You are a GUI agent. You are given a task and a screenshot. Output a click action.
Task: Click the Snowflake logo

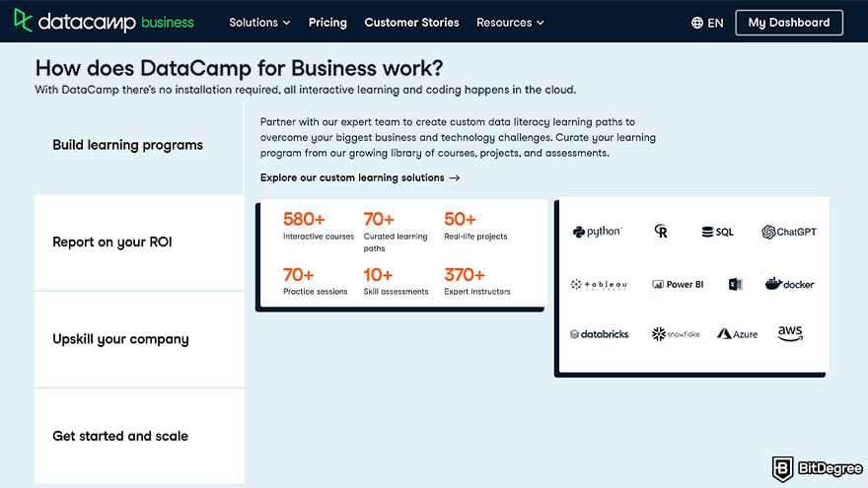pyautogui.click(x=676, y=334)
